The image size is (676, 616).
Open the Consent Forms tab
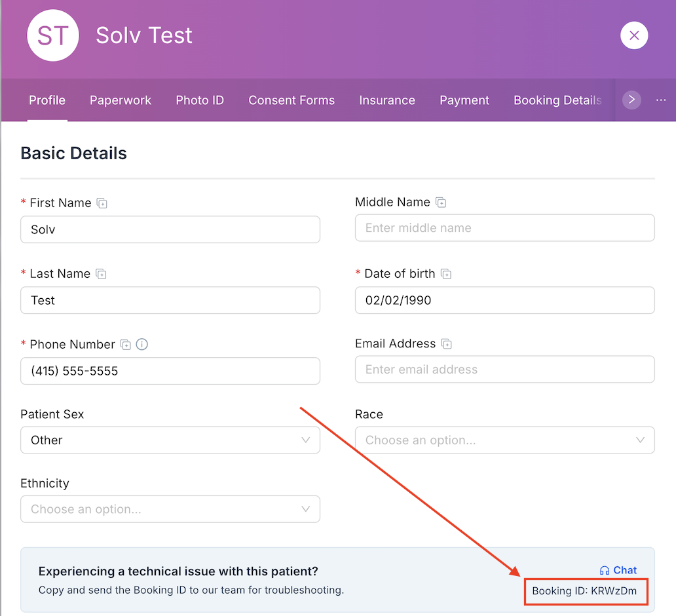(x=291, y=100)
